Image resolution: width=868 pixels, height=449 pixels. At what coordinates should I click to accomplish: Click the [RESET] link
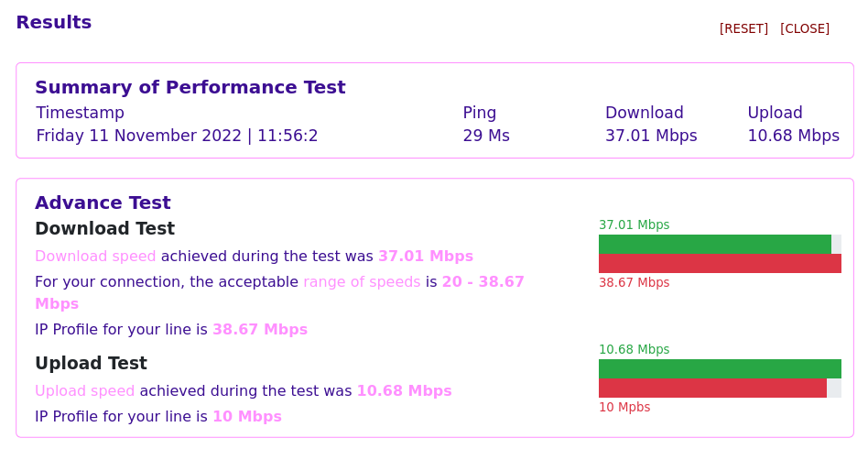tap(743, 28)
